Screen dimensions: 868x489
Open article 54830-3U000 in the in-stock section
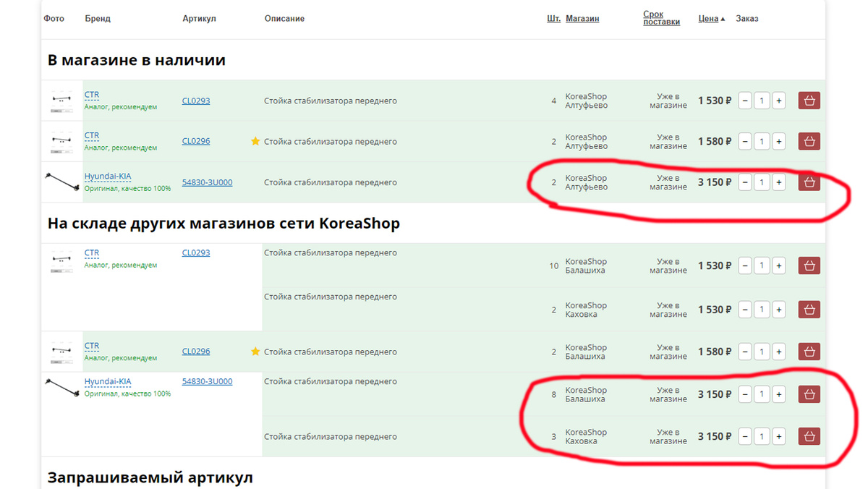click(207, 182)
